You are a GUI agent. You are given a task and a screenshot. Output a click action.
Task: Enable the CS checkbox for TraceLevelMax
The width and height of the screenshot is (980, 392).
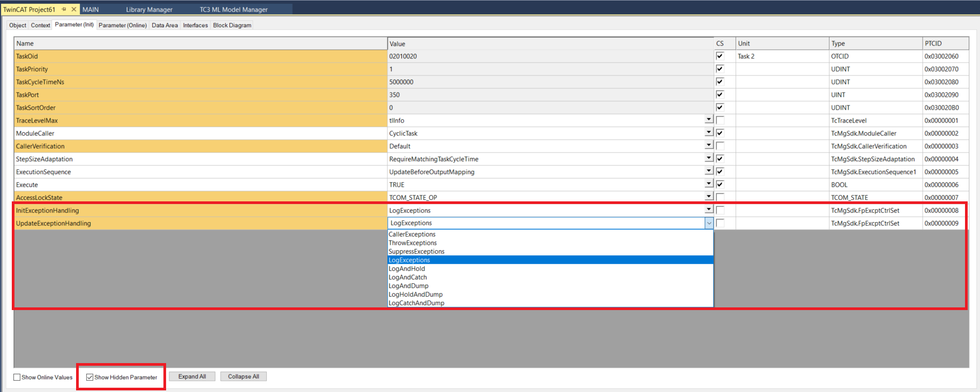point(720,120)
